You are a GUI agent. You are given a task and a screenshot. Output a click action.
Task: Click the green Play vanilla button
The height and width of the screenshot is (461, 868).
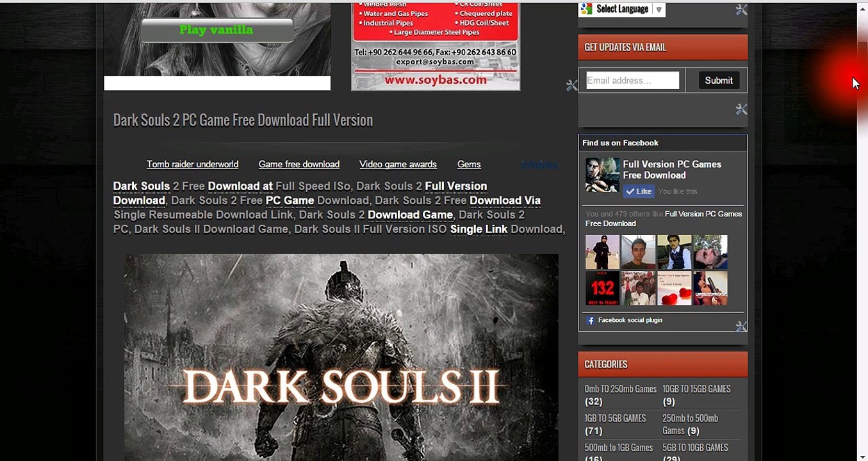[217, 30]
